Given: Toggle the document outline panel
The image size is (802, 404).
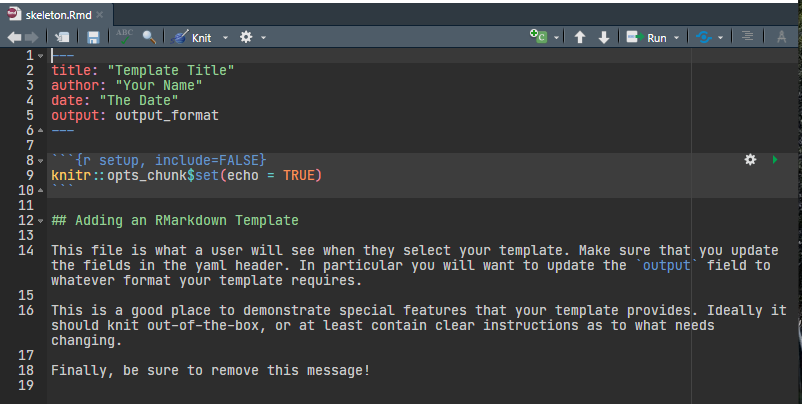Looking at the screenshot, I should pyautogui.click(x=748, y=37).
